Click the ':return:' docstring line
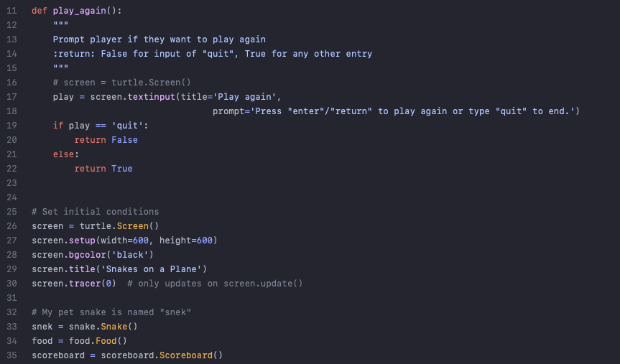This screenshot has width=620, height=364. 213,54
